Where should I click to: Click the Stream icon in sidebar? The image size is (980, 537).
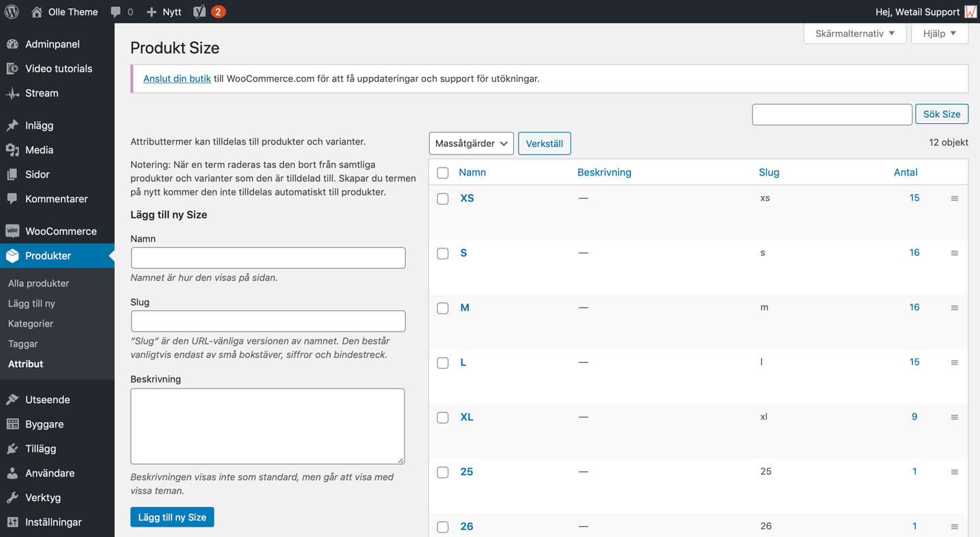12,93
